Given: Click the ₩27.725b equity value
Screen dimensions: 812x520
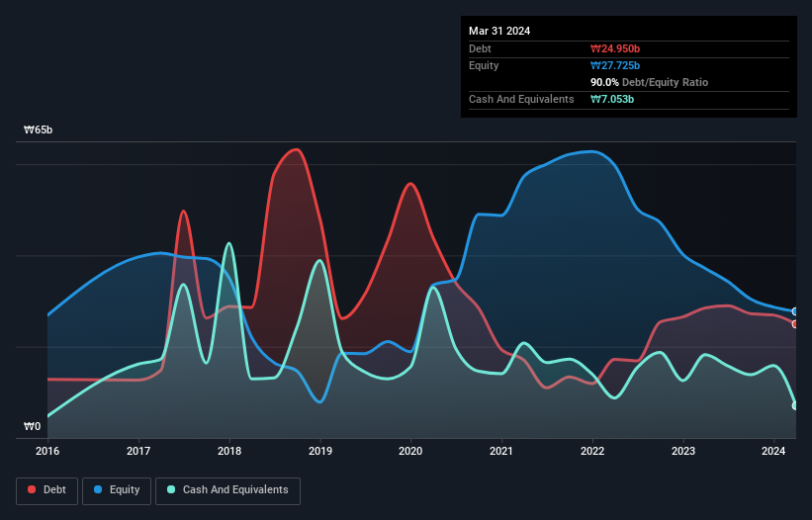Looking at the screenshot, I should [x=615, y=65].
